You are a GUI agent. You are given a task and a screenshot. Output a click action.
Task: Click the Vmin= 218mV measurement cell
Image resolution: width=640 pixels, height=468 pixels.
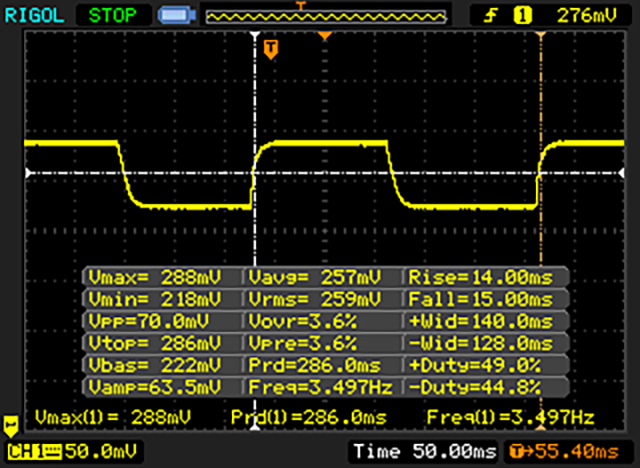tap(161, 299)
